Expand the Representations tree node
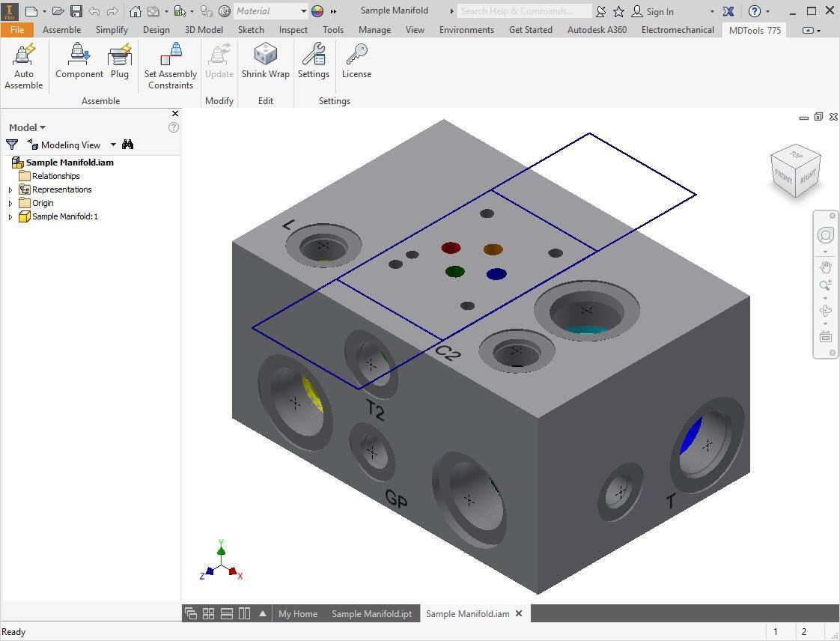The width and height of the screenshot is (840, 641). pos(10,190)
